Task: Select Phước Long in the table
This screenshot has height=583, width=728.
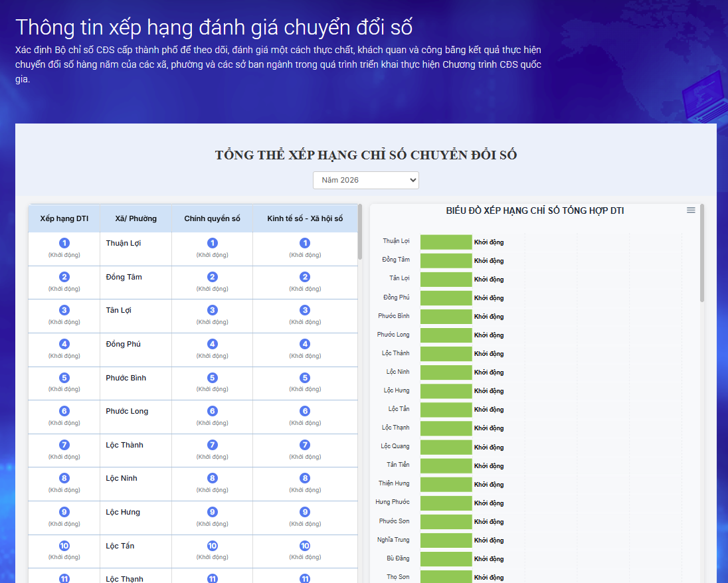Action: click(127, 411)
